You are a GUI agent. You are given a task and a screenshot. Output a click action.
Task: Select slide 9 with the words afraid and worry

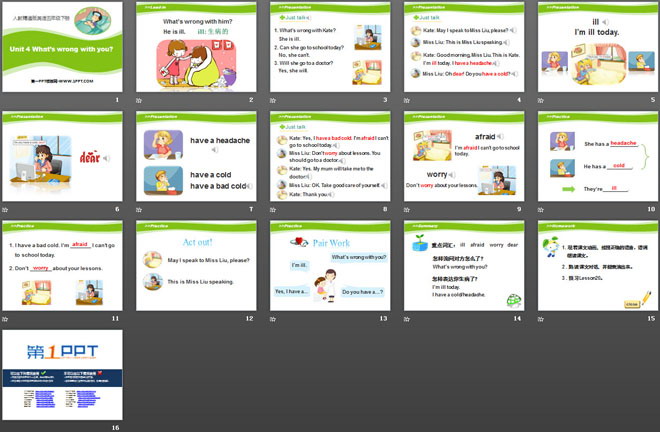464,156
